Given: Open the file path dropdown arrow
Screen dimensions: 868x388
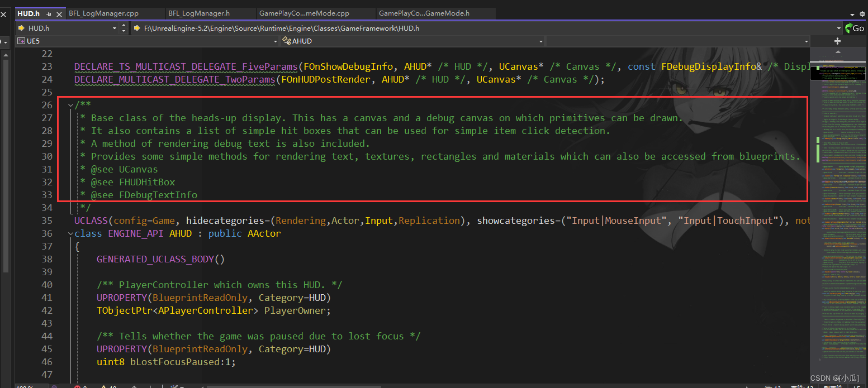Looking at the screenshot, I should 839,28.
